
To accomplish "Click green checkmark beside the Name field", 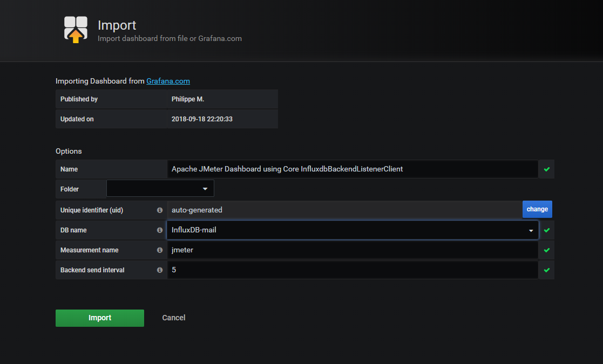I will pyautogui.click(x=547, y=169).
